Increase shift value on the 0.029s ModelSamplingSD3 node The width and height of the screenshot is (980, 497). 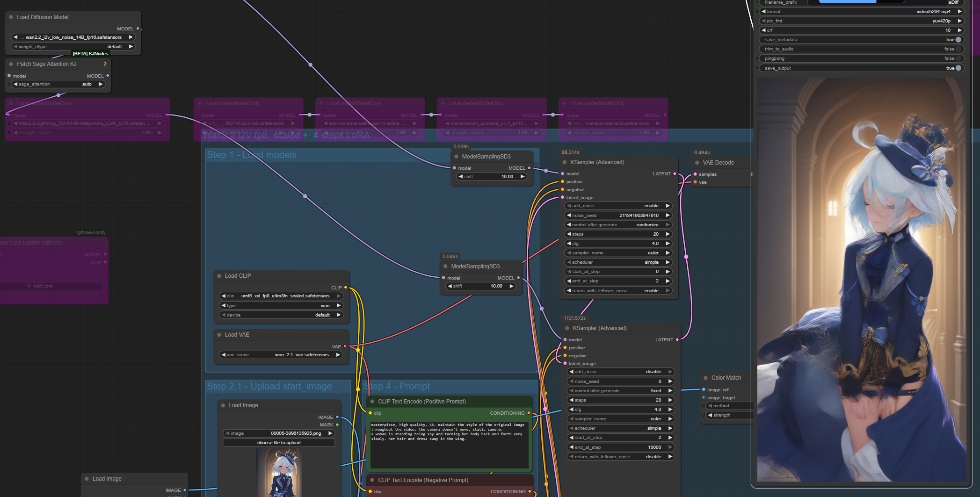tap(523, 177)
